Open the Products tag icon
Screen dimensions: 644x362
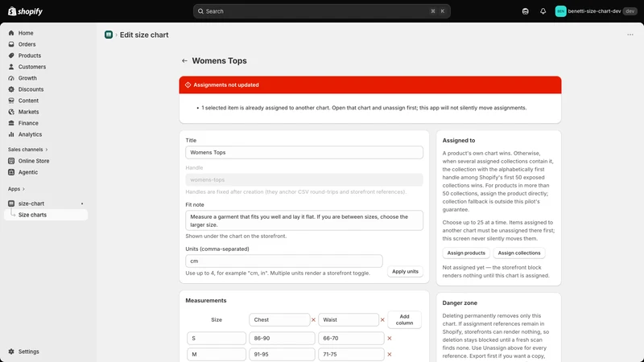pyautogui.click(x=11, y=56)
